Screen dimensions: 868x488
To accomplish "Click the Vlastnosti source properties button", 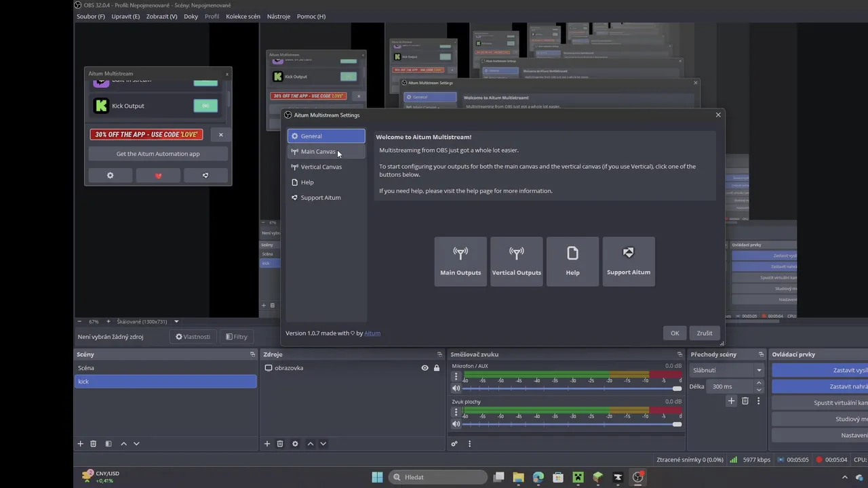I will [x=193, y=336].
